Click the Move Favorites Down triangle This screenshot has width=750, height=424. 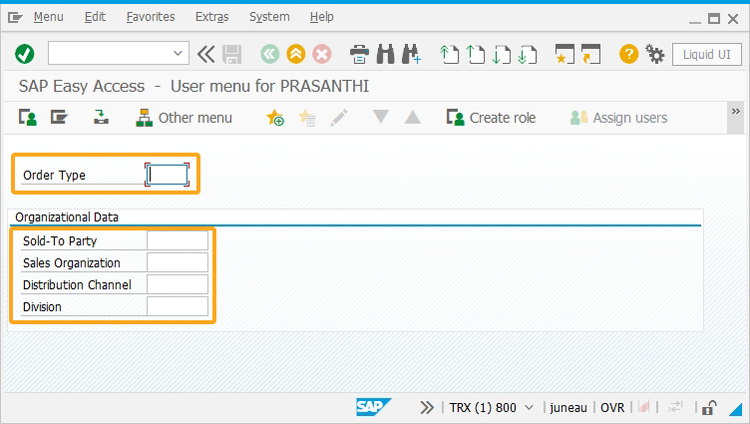click(x=381, y=117)
